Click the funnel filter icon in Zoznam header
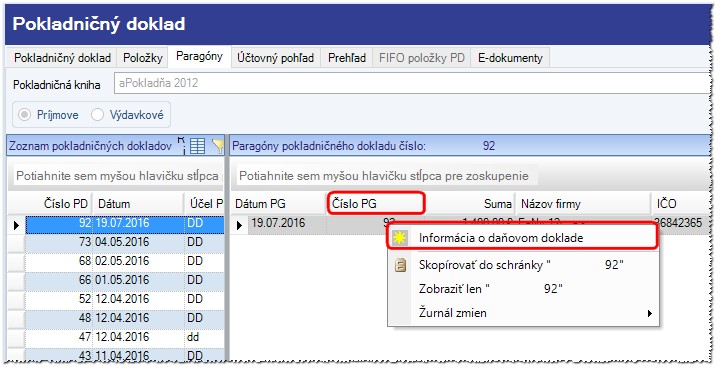The width and height of the screenshot is (722, 372). click(218, 146)
